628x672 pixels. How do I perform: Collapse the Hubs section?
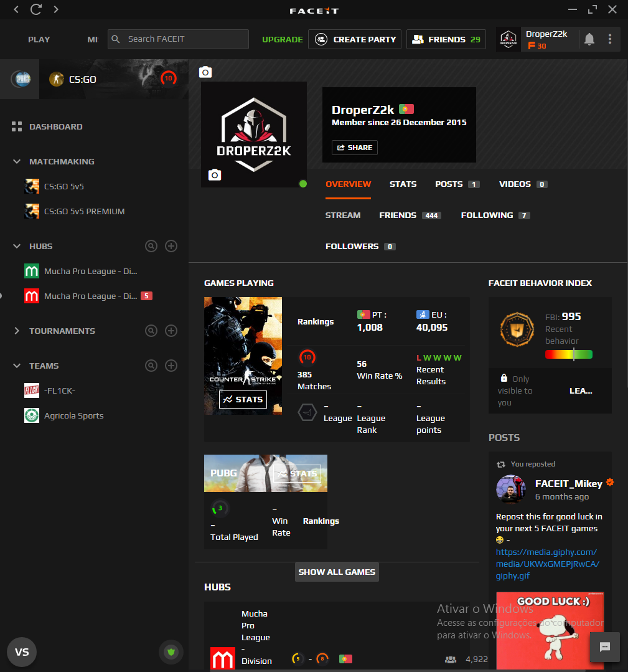coord(17,246)
